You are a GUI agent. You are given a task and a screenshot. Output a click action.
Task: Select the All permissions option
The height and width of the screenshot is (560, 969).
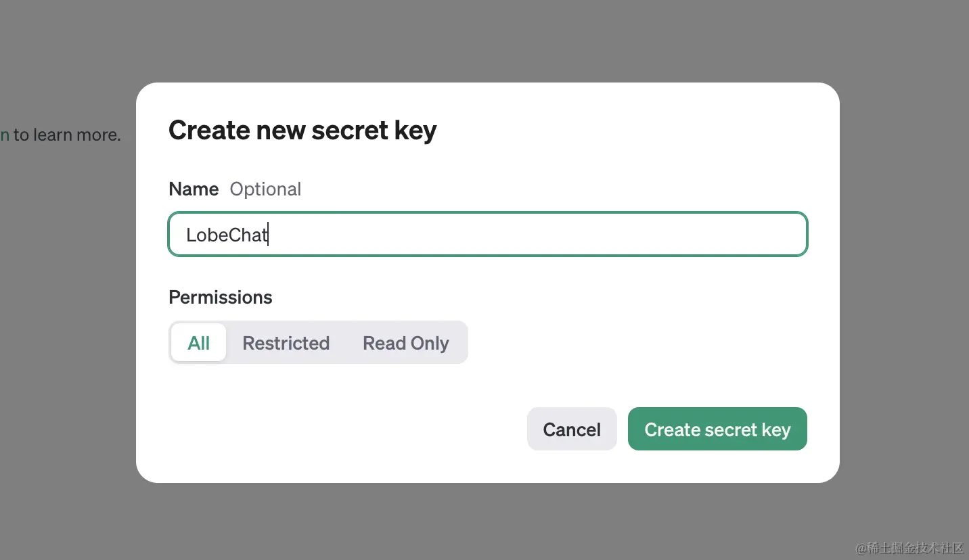click(198, 343)
